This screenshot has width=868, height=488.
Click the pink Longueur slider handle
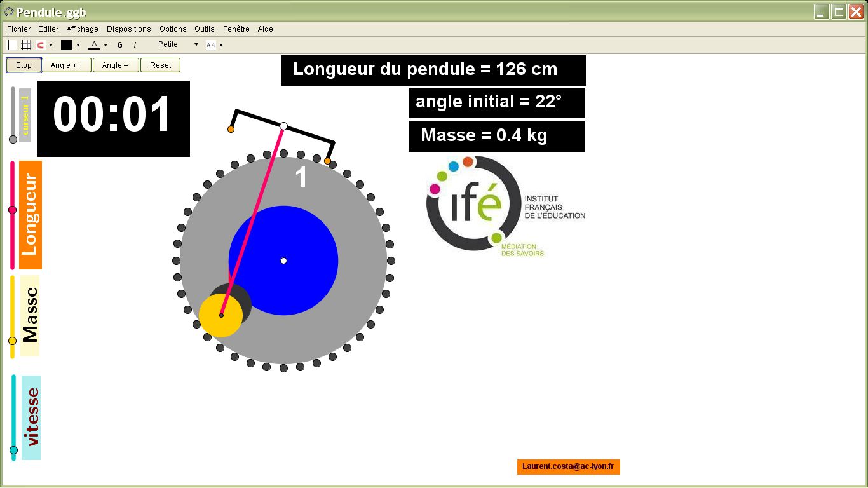12,210
